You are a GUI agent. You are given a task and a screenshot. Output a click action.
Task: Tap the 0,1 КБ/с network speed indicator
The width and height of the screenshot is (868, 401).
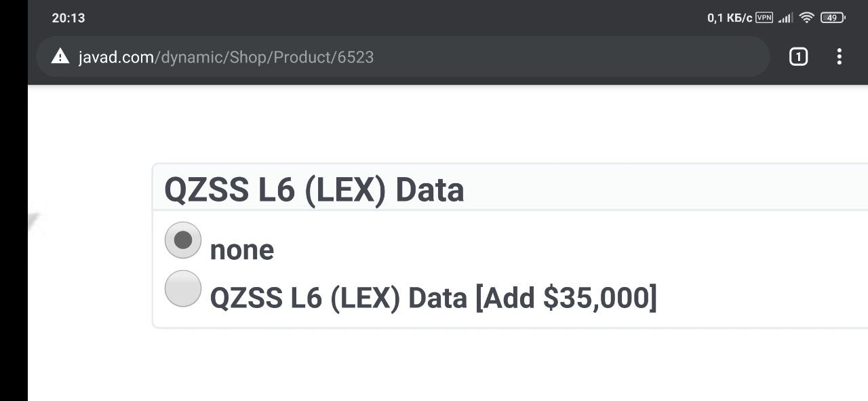[x=730, y=18]
